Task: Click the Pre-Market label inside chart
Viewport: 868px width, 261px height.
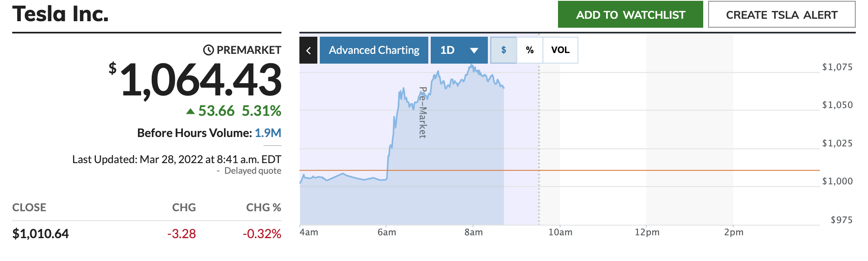Action: pos(423,112)
